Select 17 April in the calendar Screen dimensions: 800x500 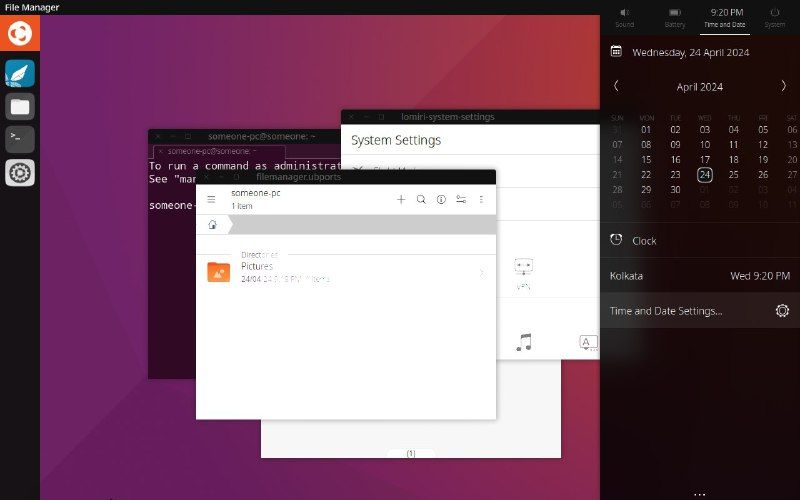pos(705,159)
